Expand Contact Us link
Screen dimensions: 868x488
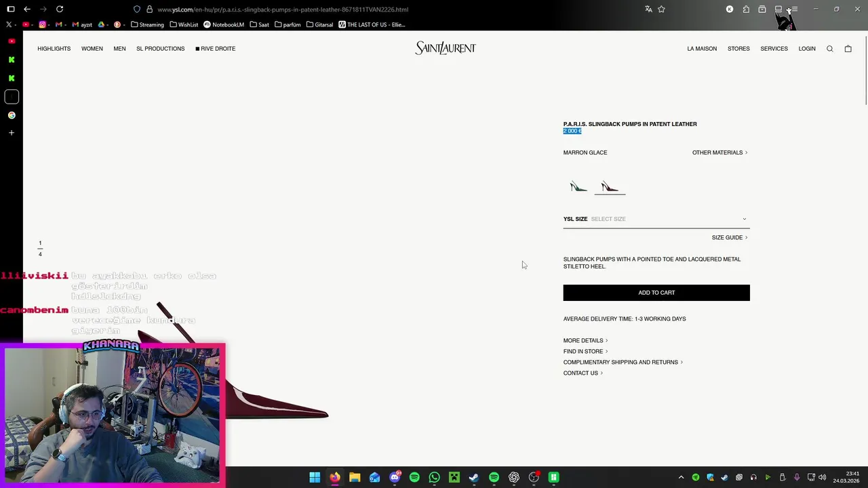[583, 373]
